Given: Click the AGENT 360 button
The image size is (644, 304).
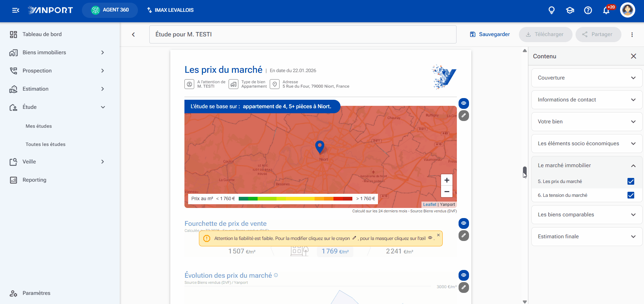Looking at the screenshot, I should coord(110,10).
